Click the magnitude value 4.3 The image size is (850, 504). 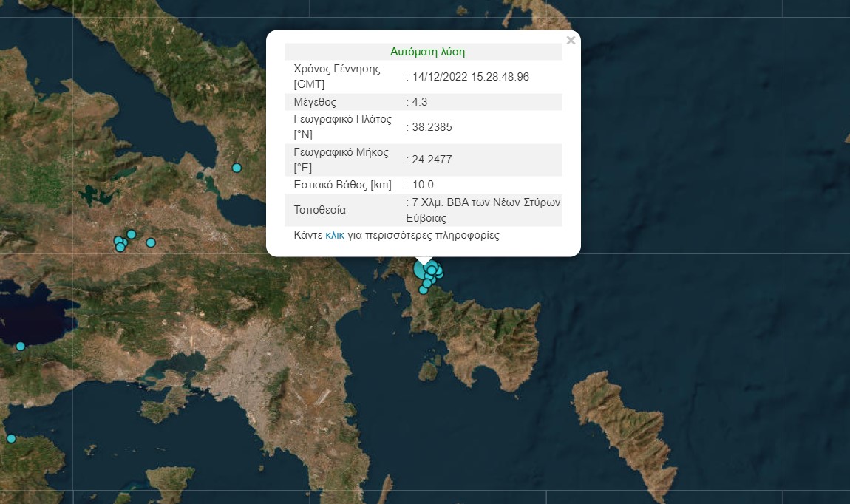coord(420,102)
